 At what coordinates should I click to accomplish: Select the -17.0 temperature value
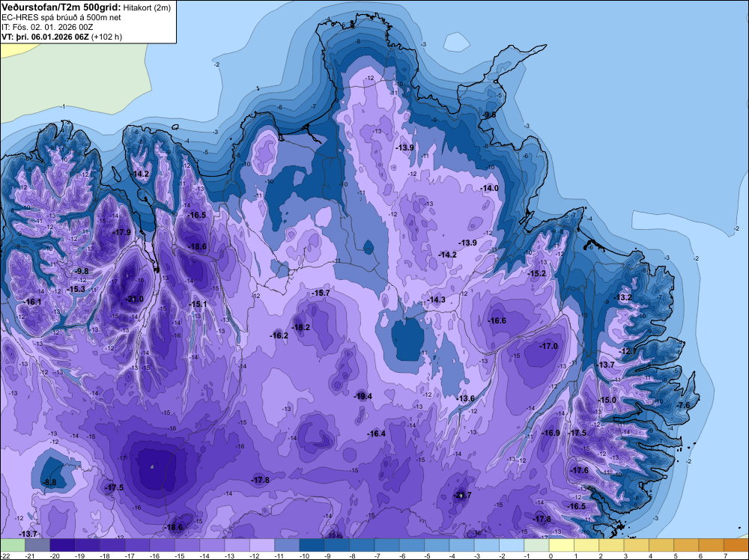point(548,346)
